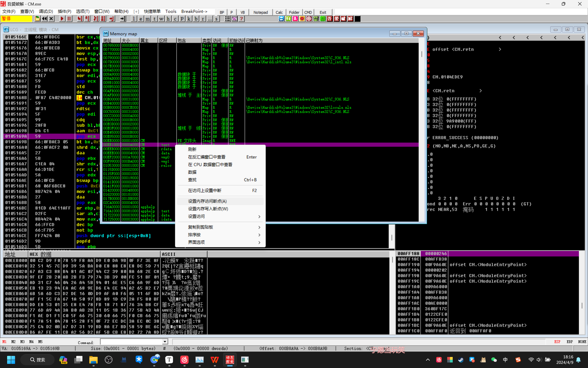Choose 在访问上设置中断 in context menu
588x368 pixels.
point(220,190)
